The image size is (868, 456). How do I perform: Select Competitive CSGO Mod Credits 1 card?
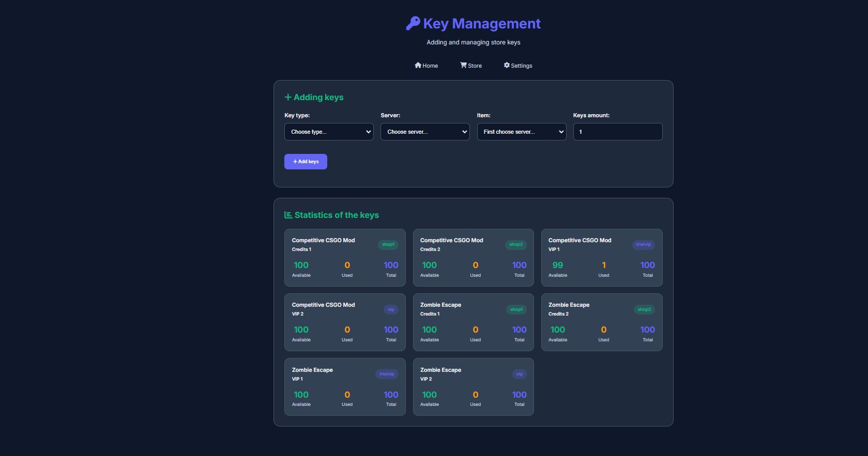coord(345,257)
